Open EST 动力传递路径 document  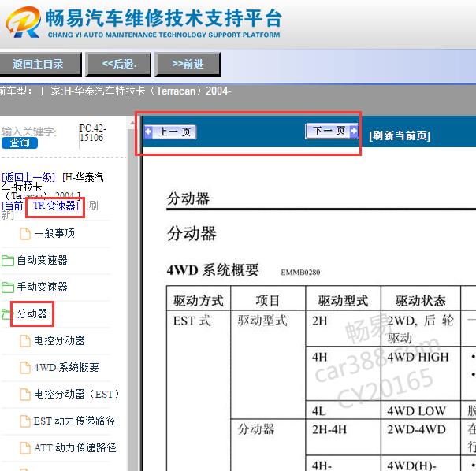[x=75, y=421]
